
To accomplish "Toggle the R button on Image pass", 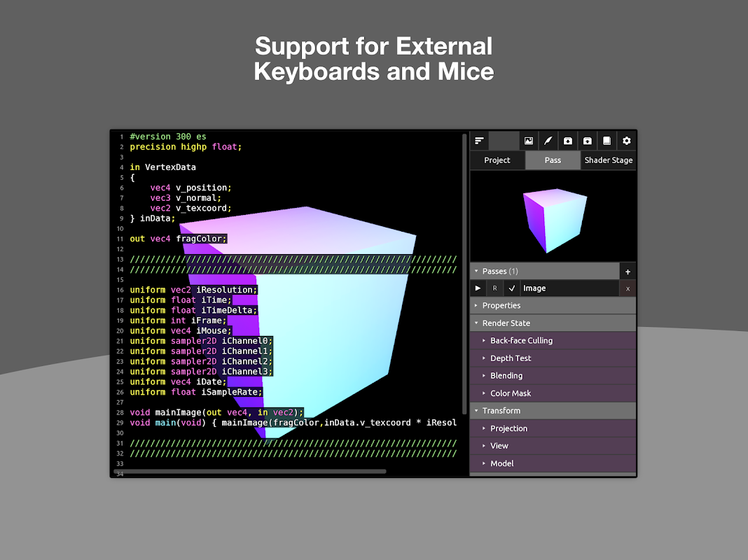I will click(494, 288).
